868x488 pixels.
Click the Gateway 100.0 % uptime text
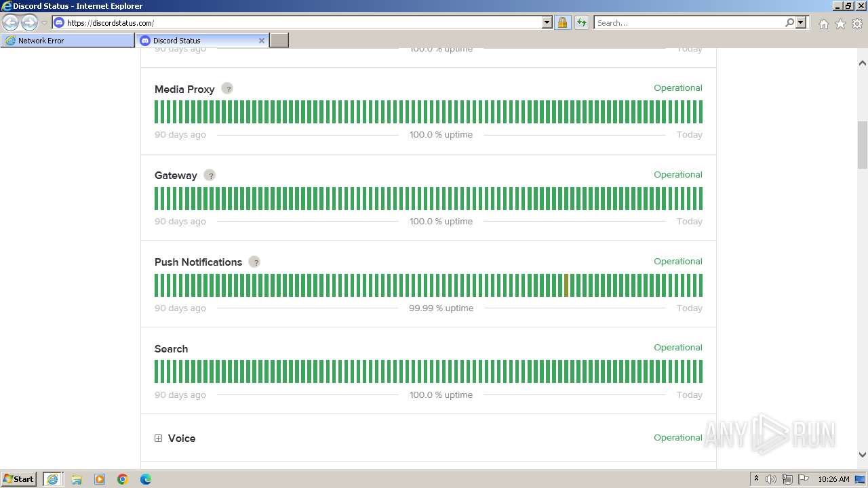tap(441, 222)
